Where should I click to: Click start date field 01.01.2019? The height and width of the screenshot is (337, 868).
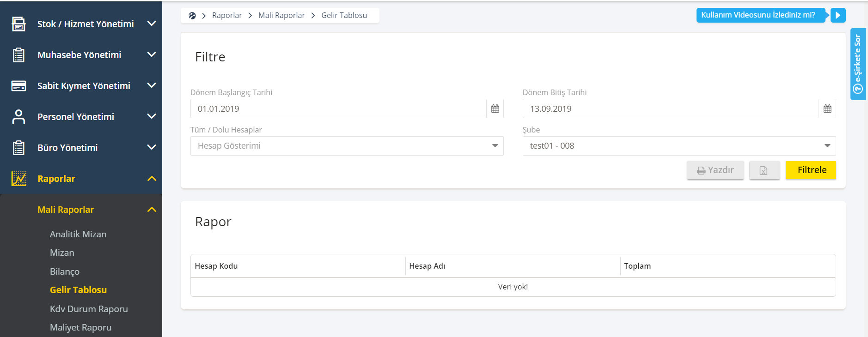pyautogui.click(x=338, y=108)
